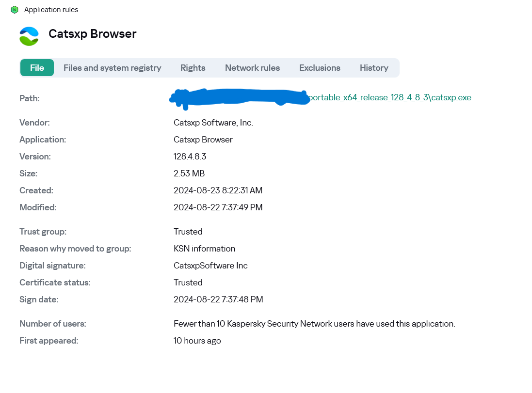Select sign date 2024-08-22 7:37:48 PM

[218, 299]
